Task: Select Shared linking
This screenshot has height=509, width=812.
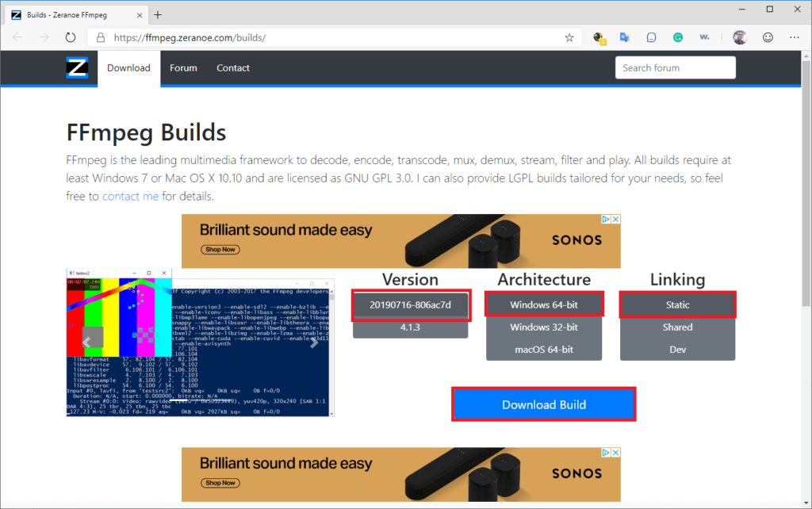Action: [677, 327]
